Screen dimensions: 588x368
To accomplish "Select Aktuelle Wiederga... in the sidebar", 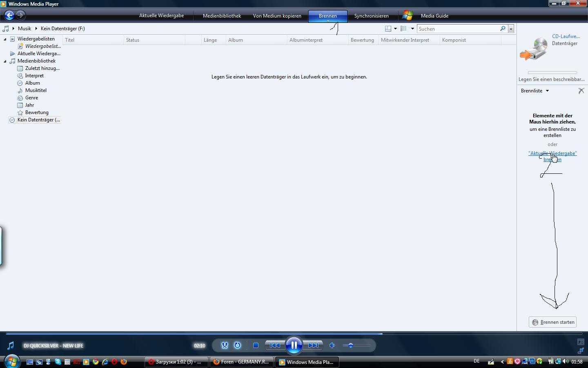I will point(39,54).
